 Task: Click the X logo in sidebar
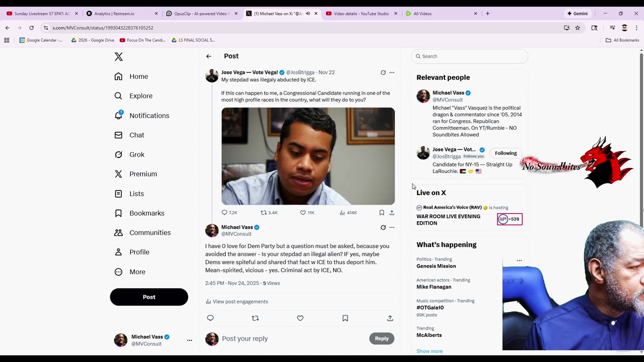click(119, 57)
